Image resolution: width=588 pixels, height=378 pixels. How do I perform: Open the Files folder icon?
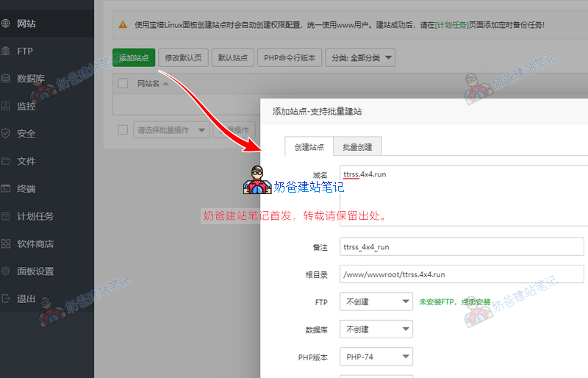point(6,161)
